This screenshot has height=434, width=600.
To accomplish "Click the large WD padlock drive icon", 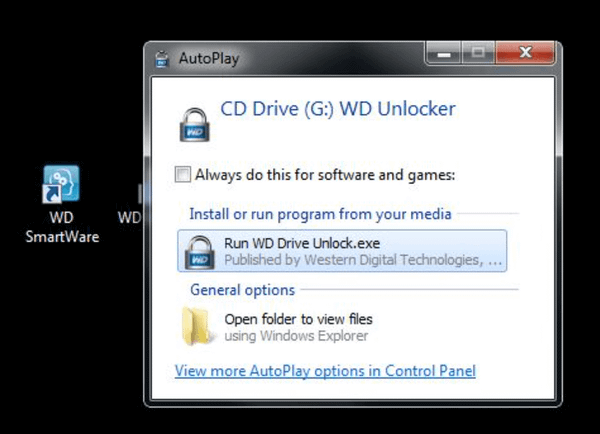I will tap(192, 122).
